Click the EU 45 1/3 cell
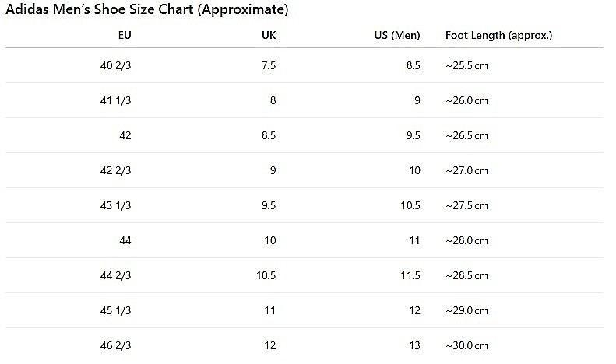This screenshot has height=364, width=616. point(116,310)
